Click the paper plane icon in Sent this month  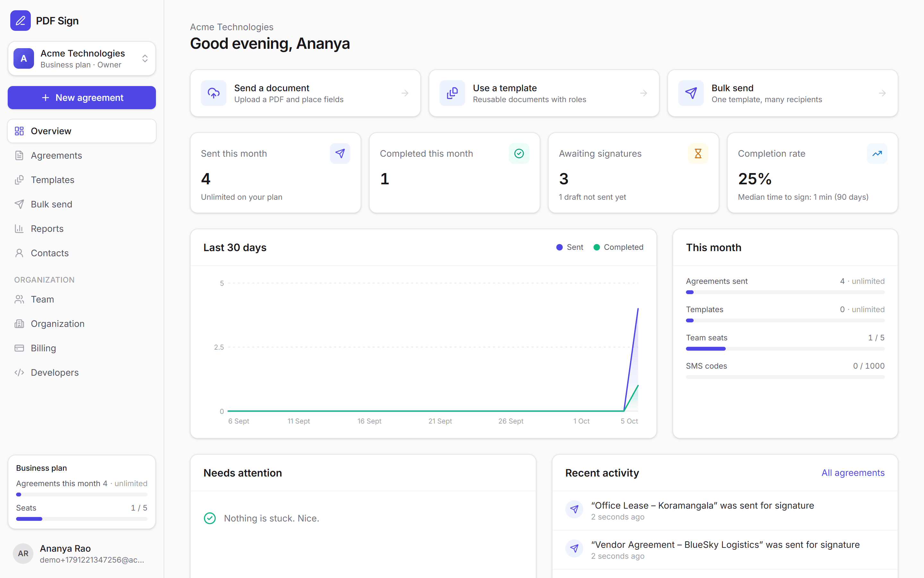point(340,154)
